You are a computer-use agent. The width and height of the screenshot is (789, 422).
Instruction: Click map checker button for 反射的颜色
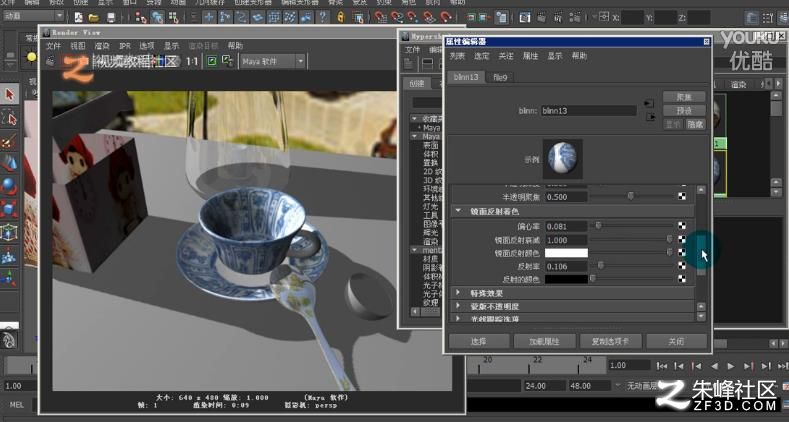point(682,279)
